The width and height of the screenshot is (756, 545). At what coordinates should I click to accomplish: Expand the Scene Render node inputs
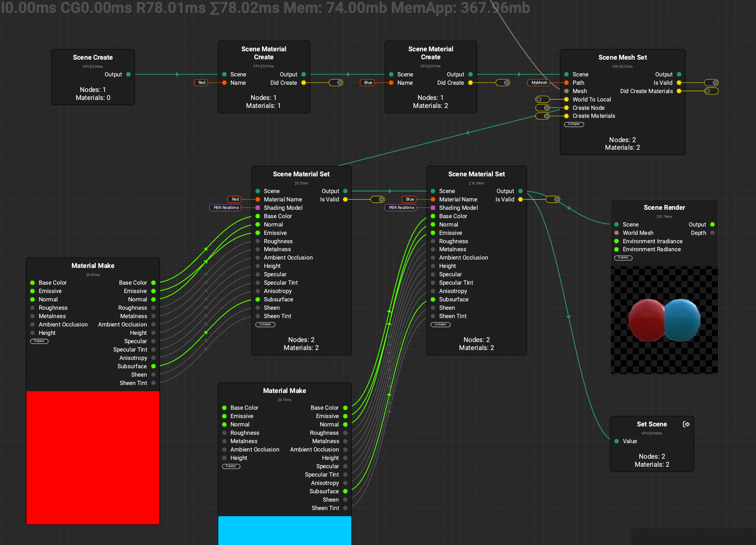point(623,258)
